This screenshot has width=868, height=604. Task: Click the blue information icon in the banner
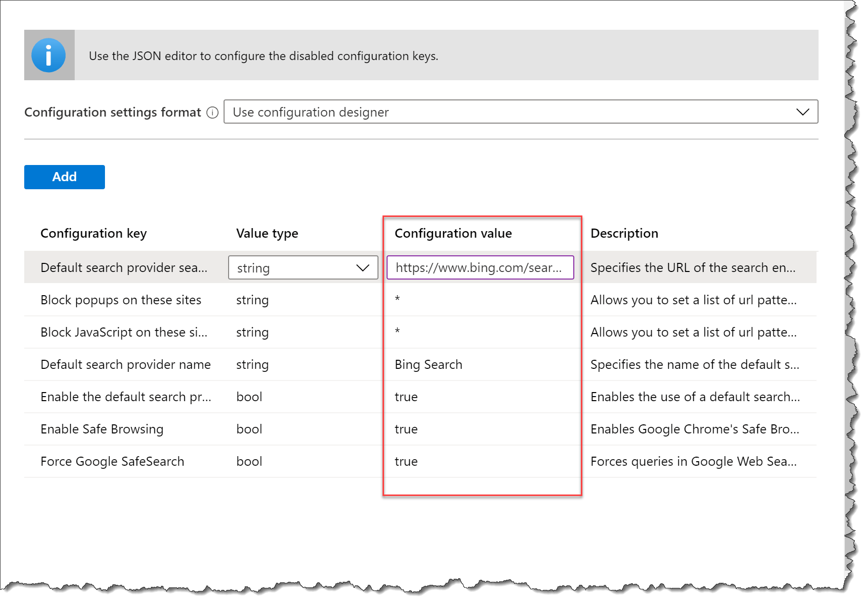[x=49, y=54]
